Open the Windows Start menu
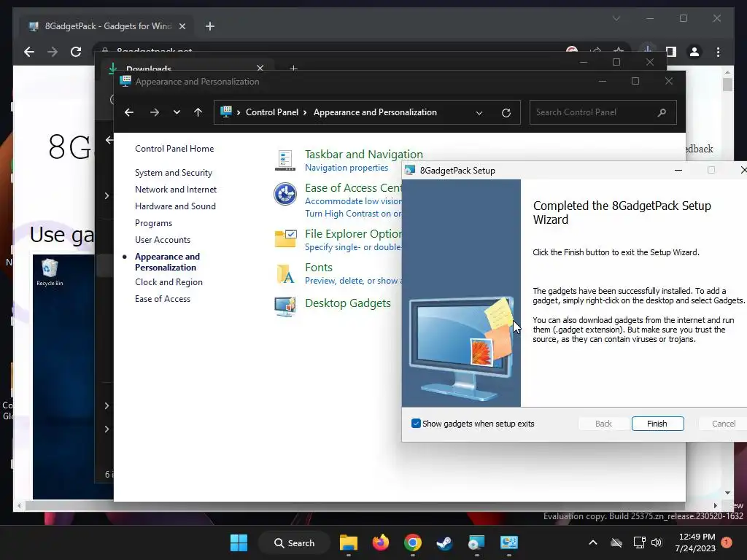Viewport: 747px width, 560px height. [x=239, y=542]
